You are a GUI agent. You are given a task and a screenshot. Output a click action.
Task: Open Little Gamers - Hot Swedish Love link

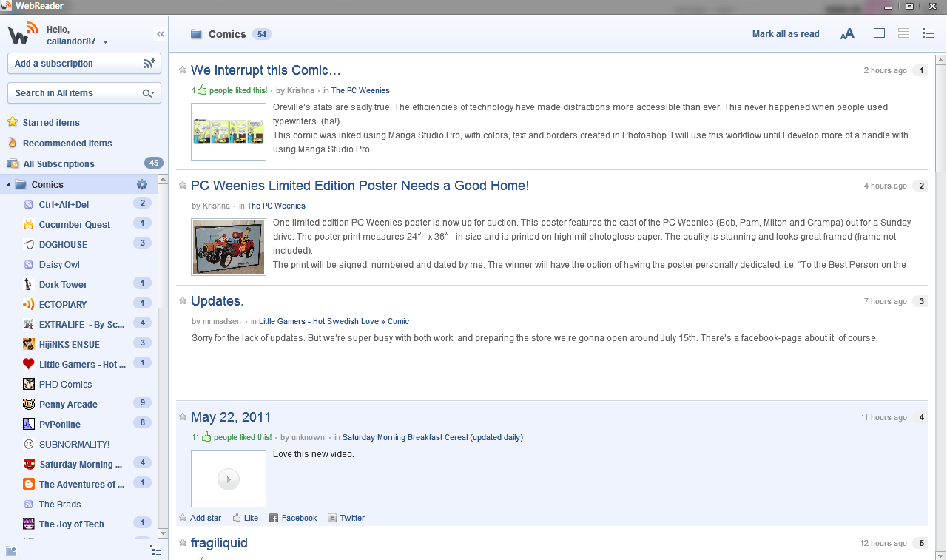tap(334, 321)
